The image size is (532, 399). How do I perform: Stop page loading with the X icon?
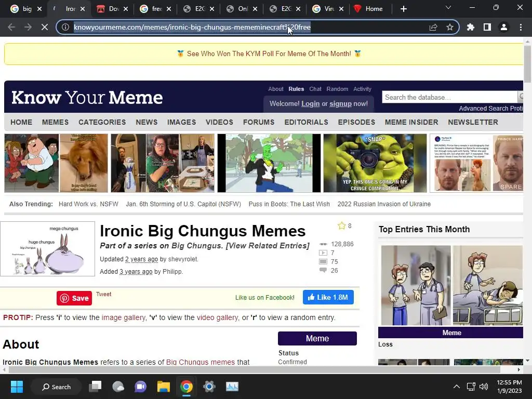(45, 27)
